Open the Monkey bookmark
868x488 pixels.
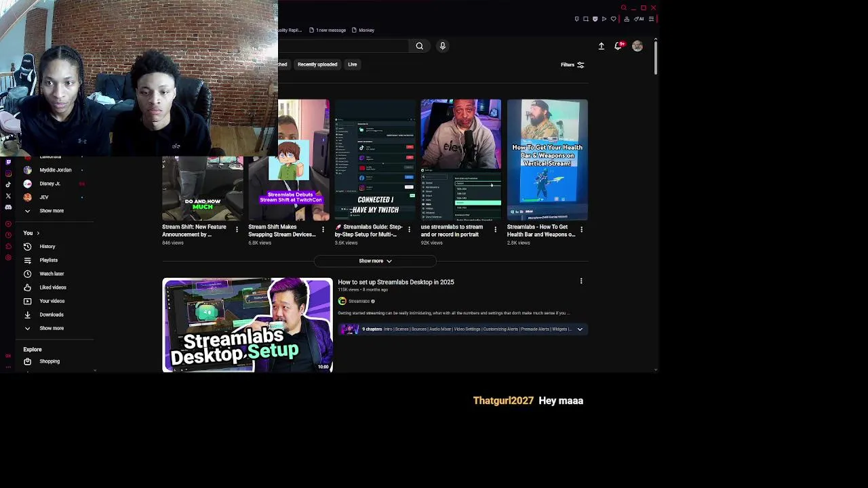coord(363,30)
